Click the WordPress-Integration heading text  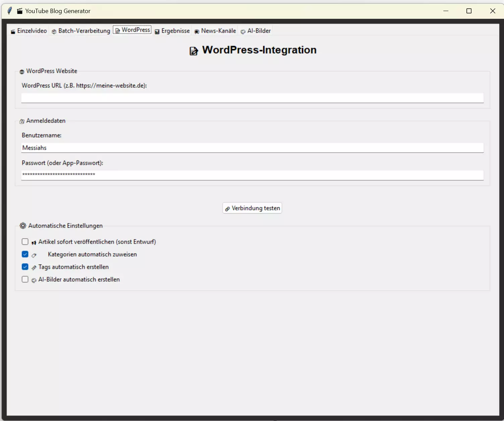pyautogui.click(x=259, y=50)
